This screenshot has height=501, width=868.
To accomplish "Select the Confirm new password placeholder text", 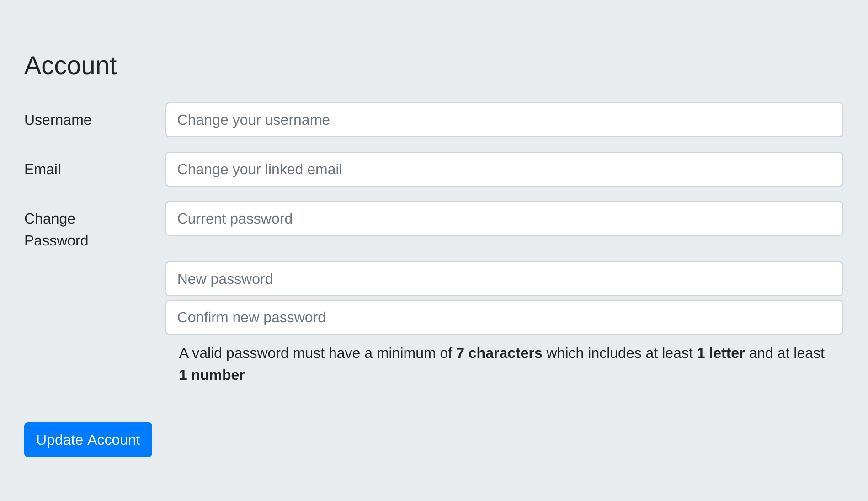I will (251, 317).
